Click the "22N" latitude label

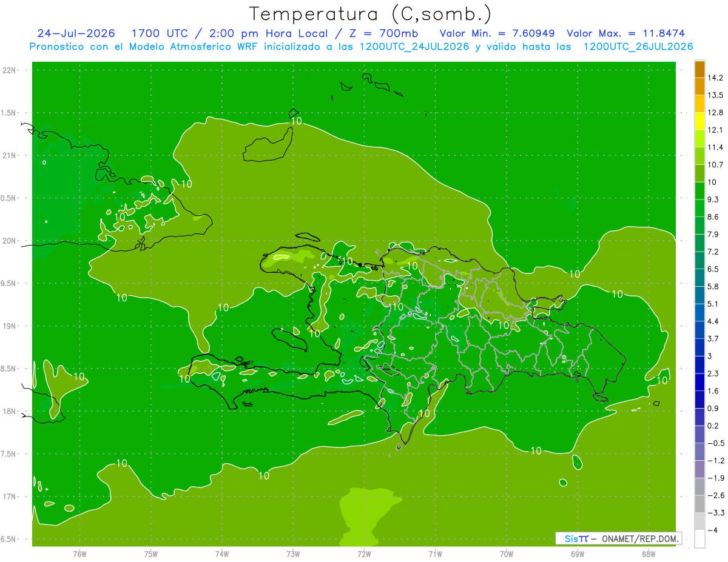pos(10,70)
